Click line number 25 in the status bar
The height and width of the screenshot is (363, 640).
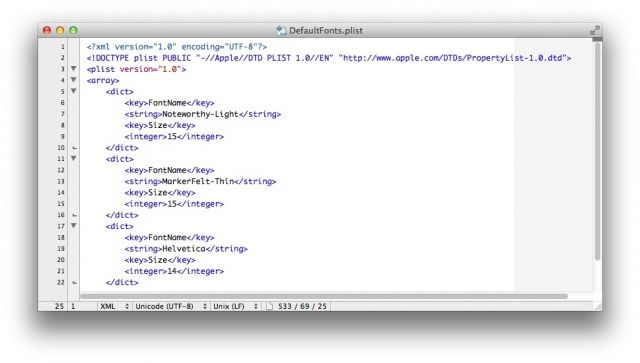click(60, 306)
